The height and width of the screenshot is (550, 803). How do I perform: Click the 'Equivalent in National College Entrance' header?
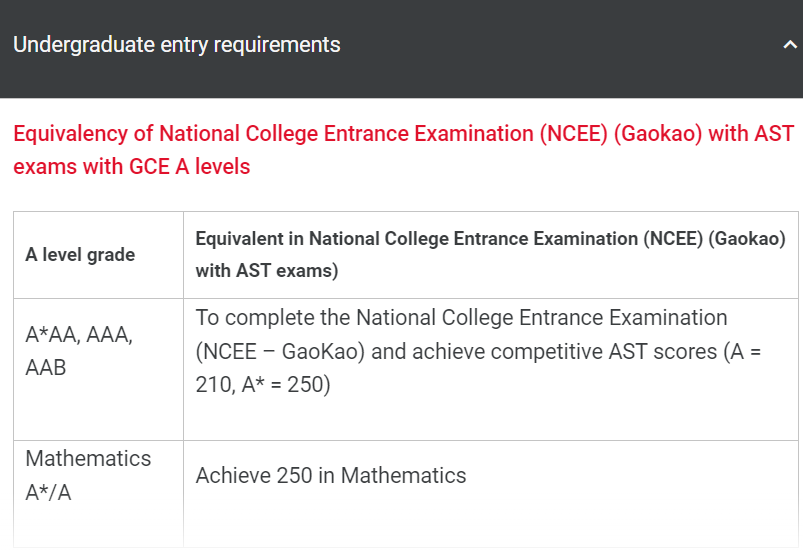491,239
